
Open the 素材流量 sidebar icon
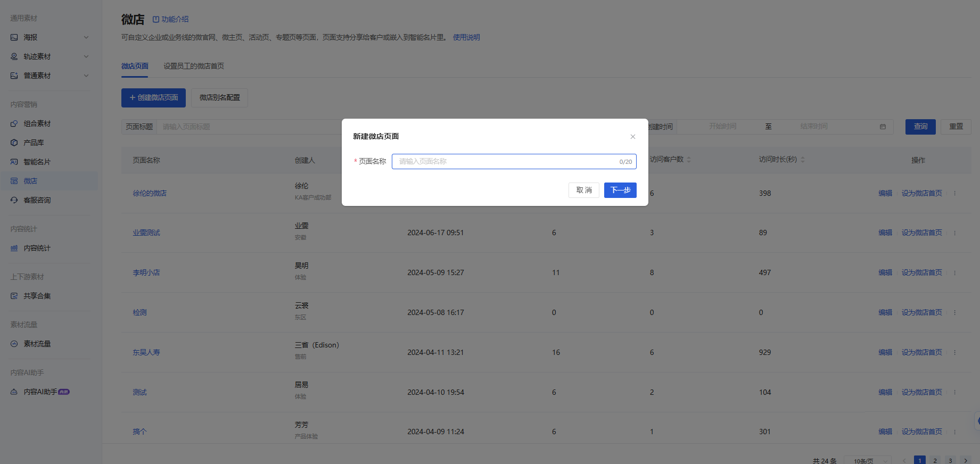click(x=14, y=344)
